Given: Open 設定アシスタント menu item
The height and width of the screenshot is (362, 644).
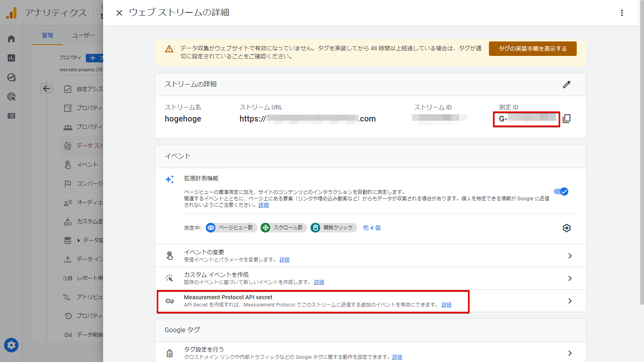Looking at the screenshot, I should 82,89.
